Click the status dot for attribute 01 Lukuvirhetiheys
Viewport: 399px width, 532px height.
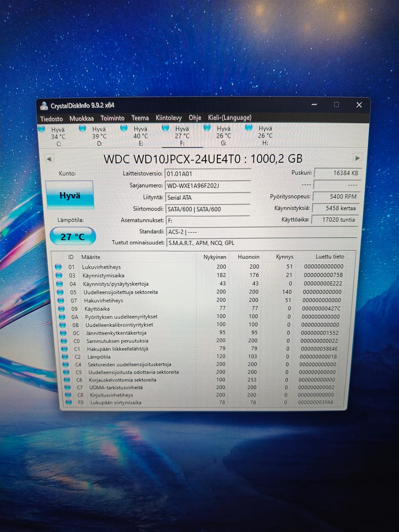coord(58,267)
